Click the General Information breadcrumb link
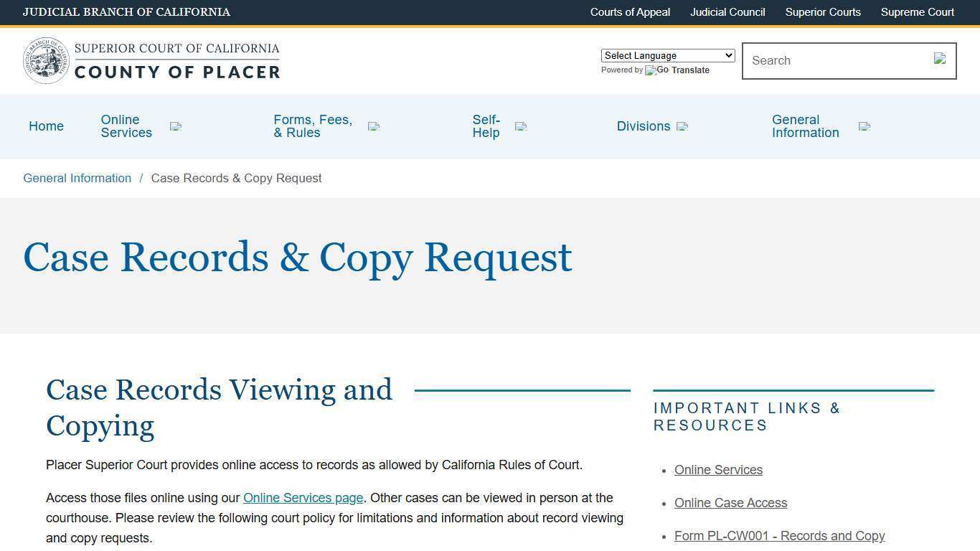Screen dimensions: 980x551 pos(77,178)
